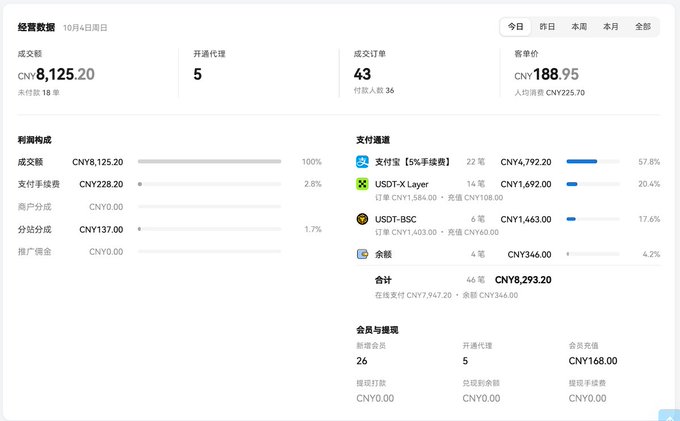Click the 成交订单 value 43

click(x=362, y=74)
